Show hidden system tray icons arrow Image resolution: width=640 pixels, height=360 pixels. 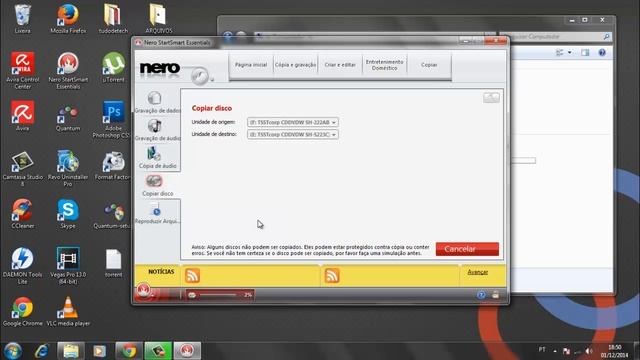tap(555, 351)
